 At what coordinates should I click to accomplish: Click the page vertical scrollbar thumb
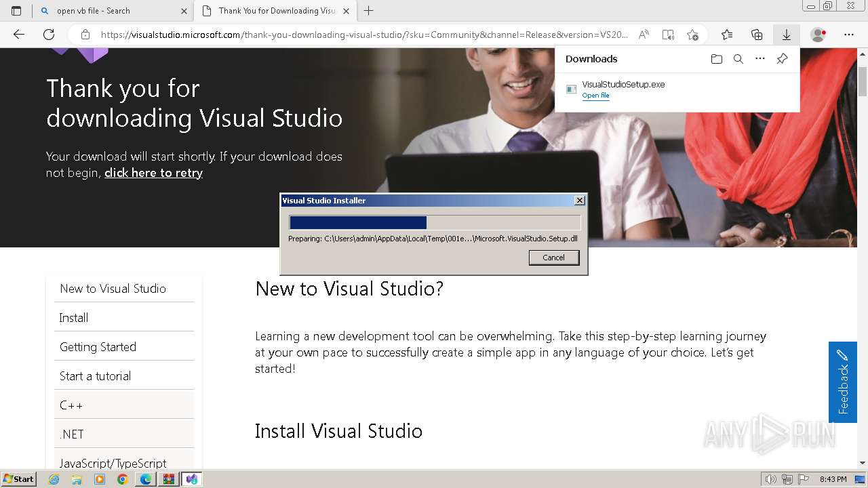tap(862, 83)
